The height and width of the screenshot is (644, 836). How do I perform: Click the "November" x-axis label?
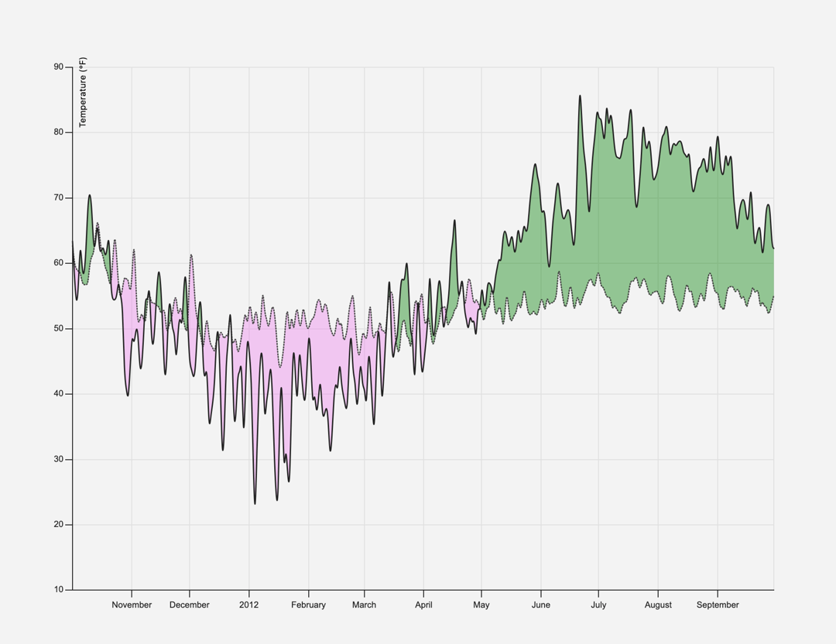(x=132, y=605)
